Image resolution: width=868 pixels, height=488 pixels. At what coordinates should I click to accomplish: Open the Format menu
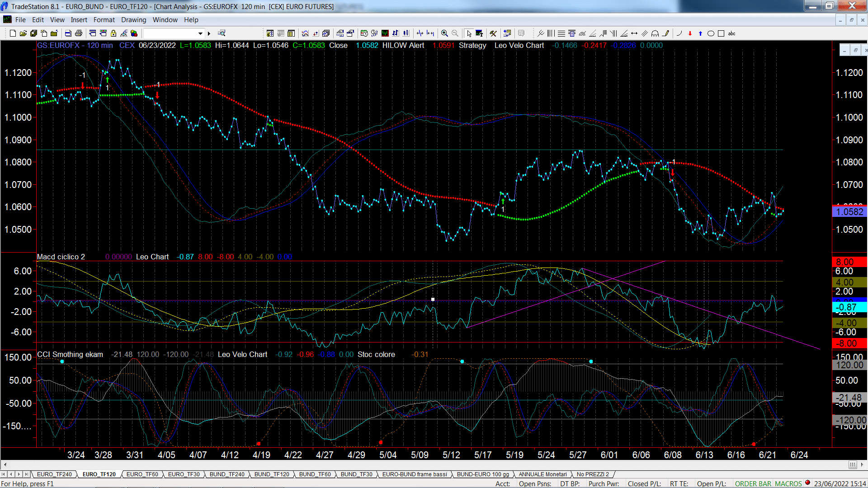pos(104,20)
